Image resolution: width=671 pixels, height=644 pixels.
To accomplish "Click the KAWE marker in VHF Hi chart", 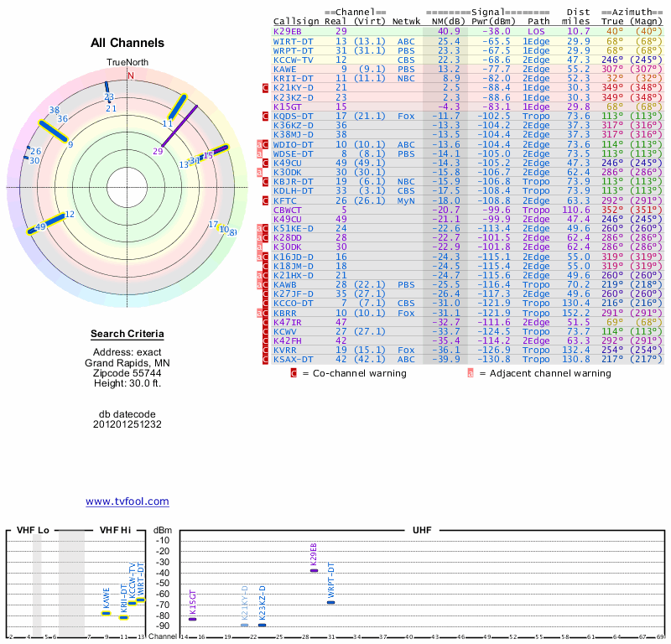I will click(107, 613).
